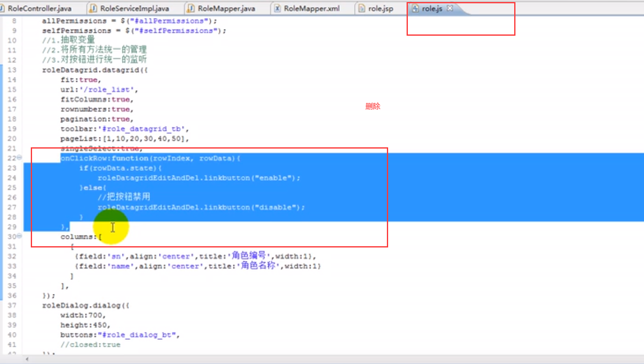This screenshot has height=364, width=644.
Task: Click the columns:[ line
Action: click(81, 237)
